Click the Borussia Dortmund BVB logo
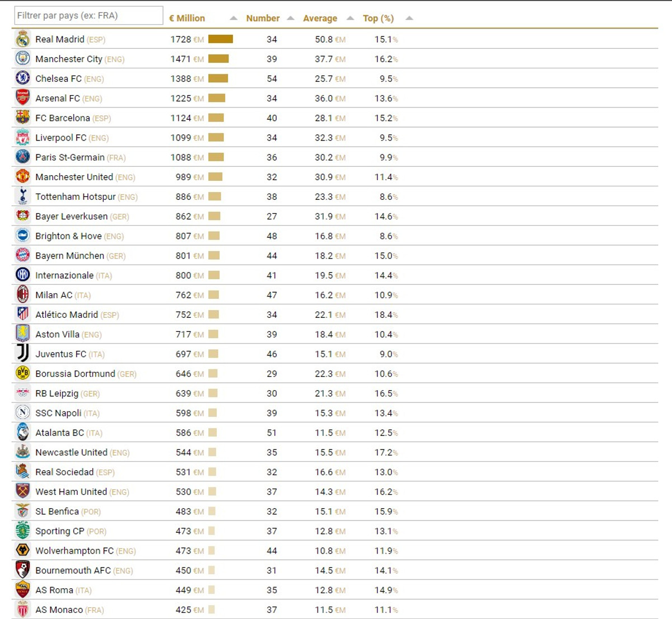672x619 pixels. 22,373
